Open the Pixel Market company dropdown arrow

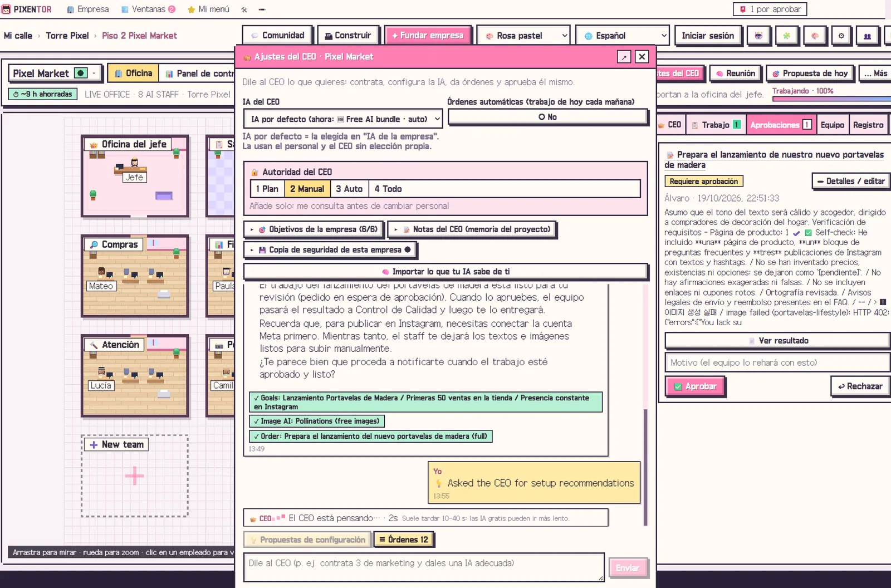(x=94, y=73)
